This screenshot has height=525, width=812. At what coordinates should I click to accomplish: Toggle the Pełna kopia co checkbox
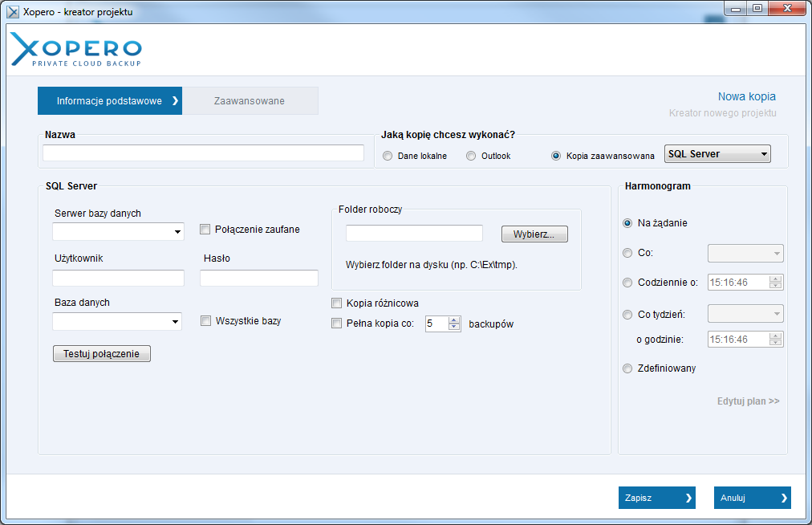(x=337, y=324)
